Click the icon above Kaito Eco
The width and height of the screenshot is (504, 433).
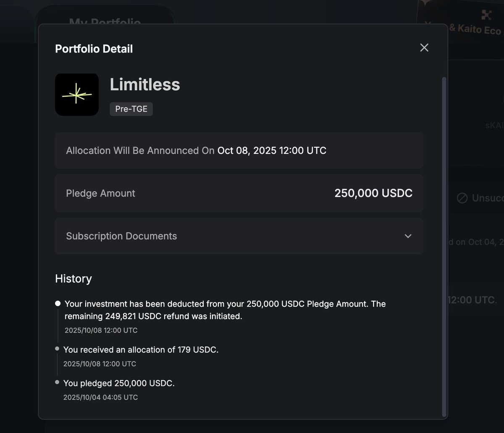pyautogui.click(x=486, y=16)
